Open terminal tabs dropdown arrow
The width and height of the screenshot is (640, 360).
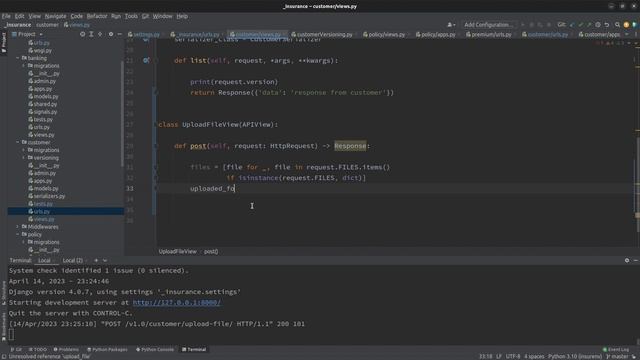[x=105, y=260]
